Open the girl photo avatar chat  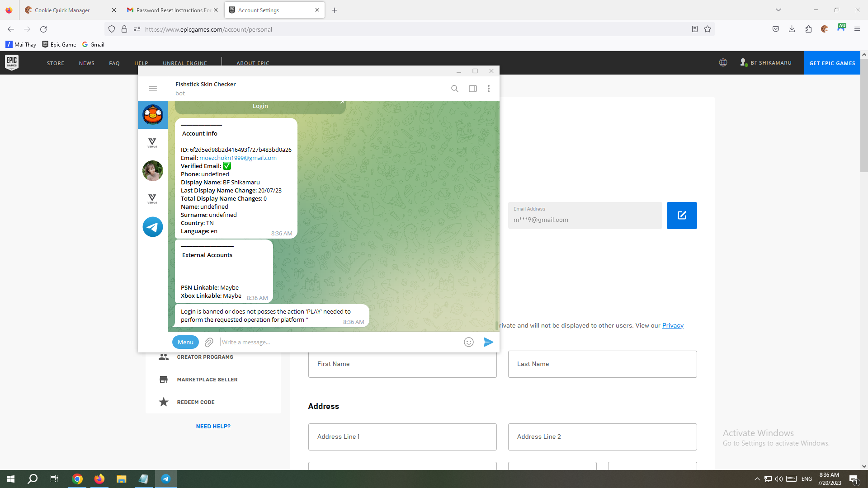[x=153, y=171]
